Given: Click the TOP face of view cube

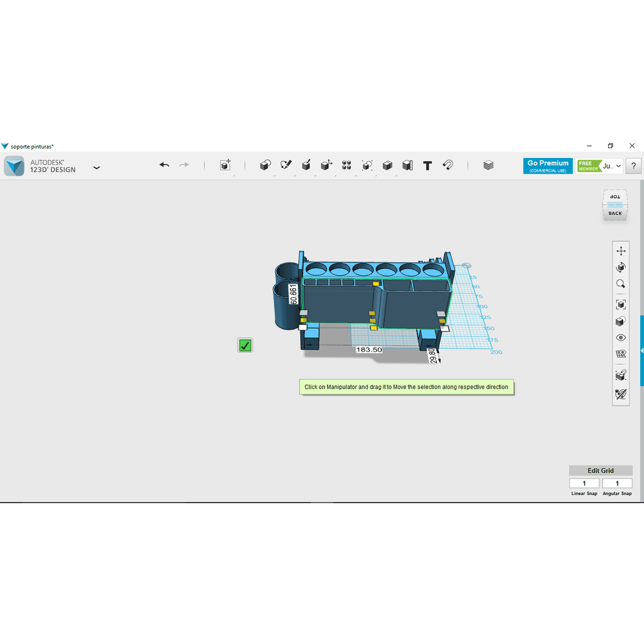Looking at the screenshot, I should pyautogui.click(x=615, y=197).
